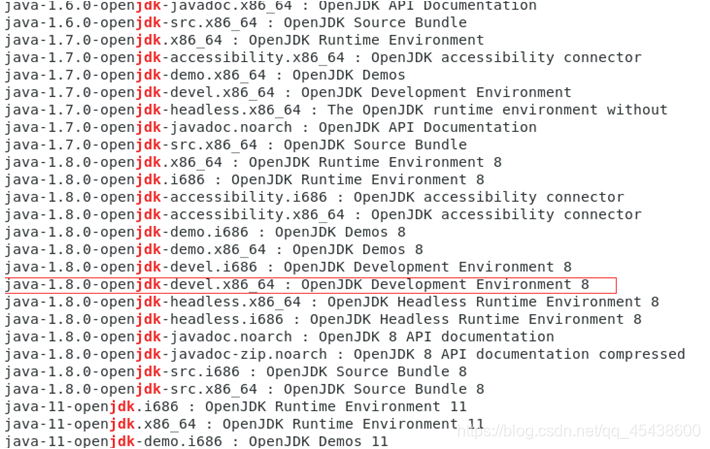The height and width of the screenshot is (449, 710).
Task: Click java-1.7.0-openjdk-src.x86_64 Source Bundle line
Action: pyautogui.click(x=236, y=145)
